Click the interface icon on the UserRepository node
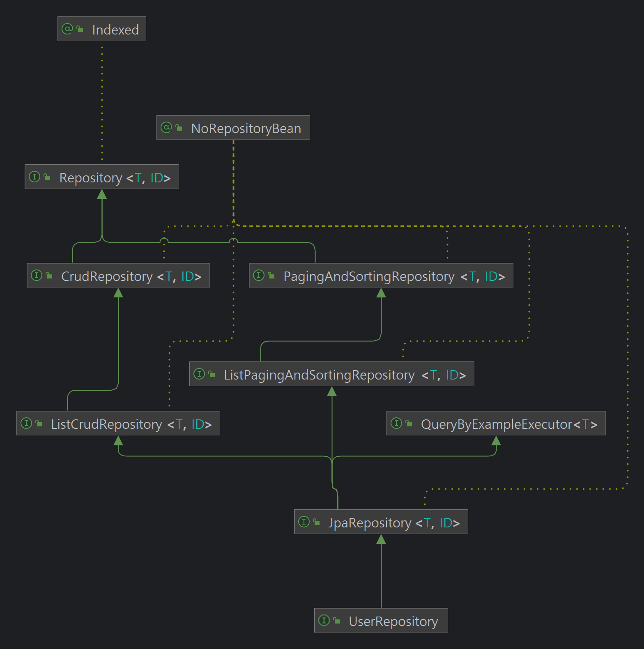The width and height of the screenshot is (644, 649). pyautogui.click(x=324, y=620)
